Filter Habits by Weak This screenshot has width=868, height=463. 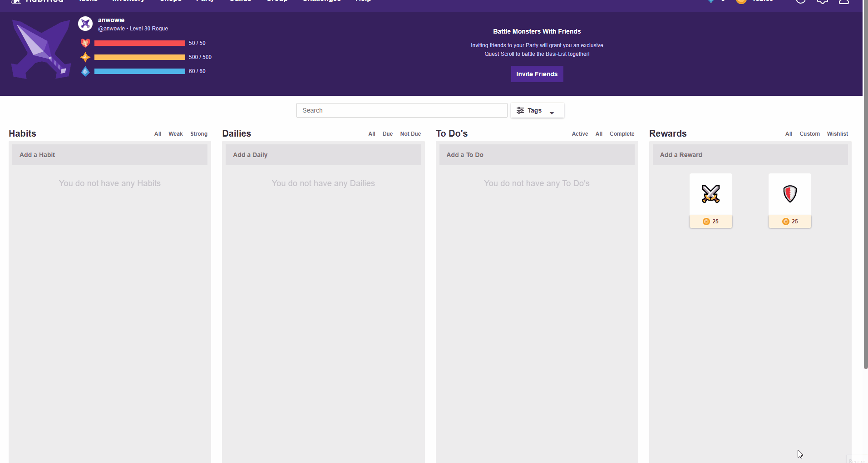coord(175,134)
